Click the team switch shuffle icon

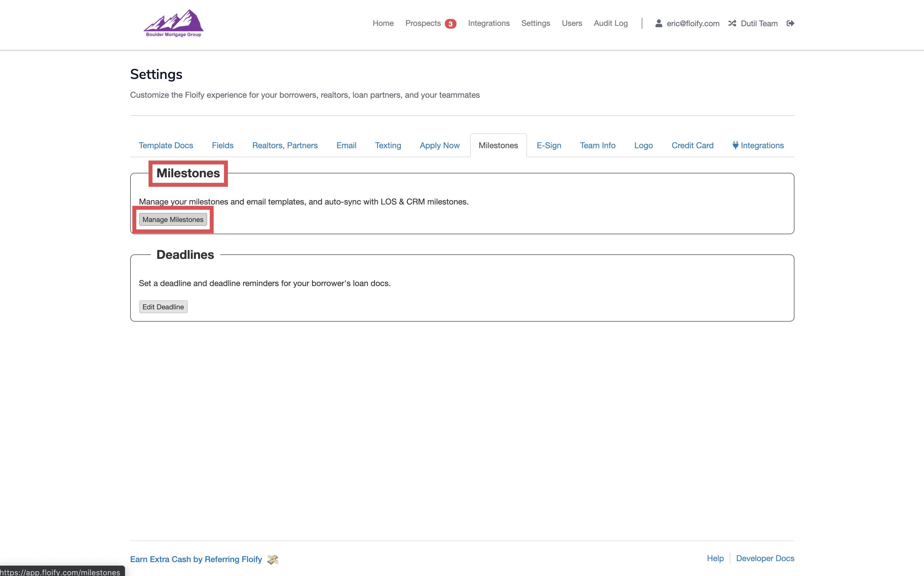click(x=732, y=23)
